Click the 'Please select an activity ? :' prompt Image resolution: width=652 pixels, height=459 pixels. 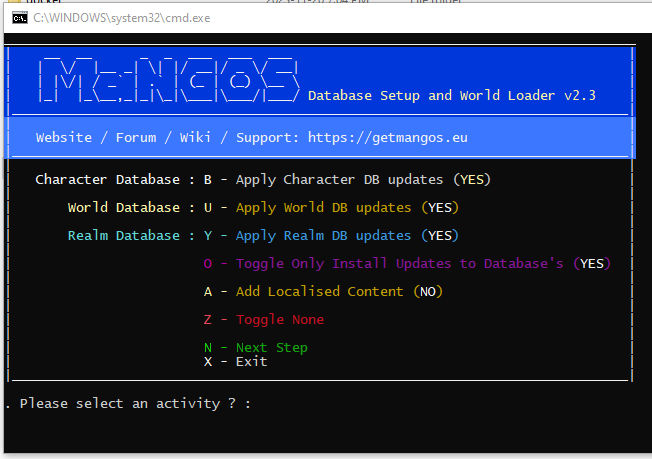tap(136, 403)
